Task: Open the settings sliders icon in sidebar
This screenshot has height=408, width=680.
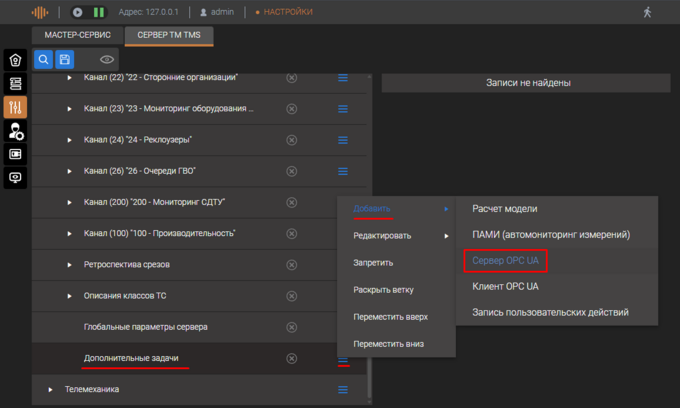Action: pyautogui.click(x=15, y=107)
